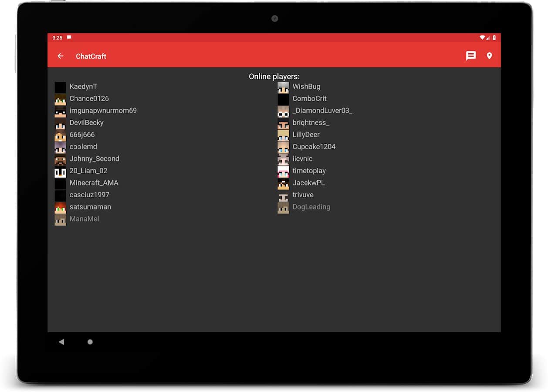Tap WishBug's player head avatar
The height and width of the screenshot is (392, 548).
point(283,87)
